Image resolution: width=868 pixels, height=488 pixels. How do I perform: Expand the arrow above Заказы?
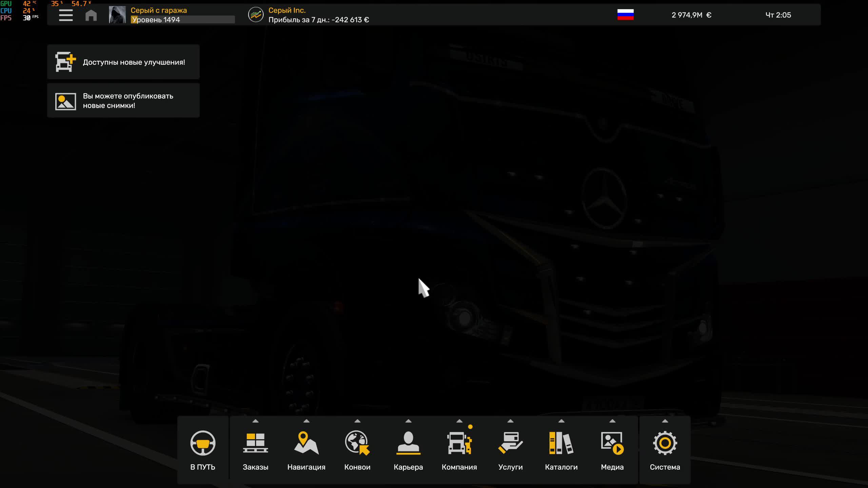(x=255, y=421)
